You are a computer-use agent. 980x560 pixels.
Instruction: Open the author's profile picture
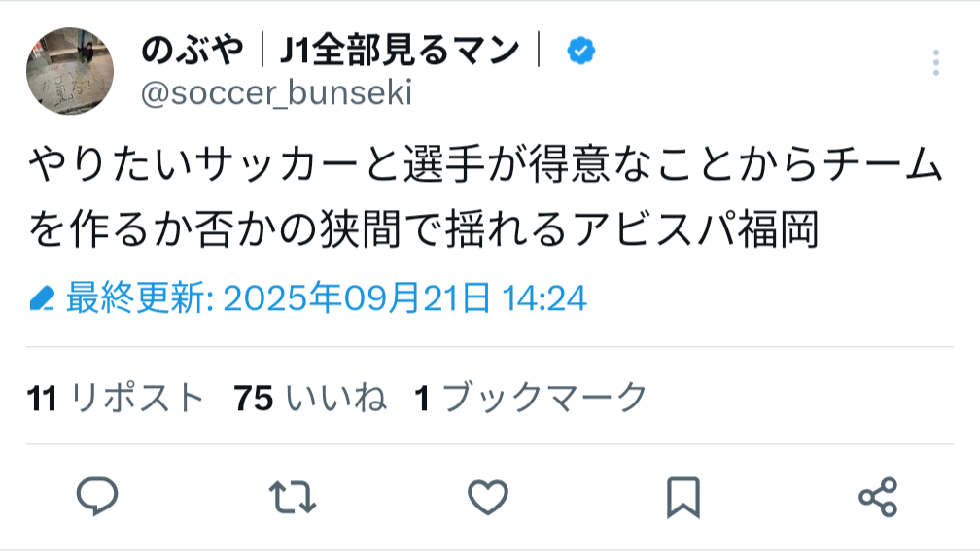tap(69, 70)
